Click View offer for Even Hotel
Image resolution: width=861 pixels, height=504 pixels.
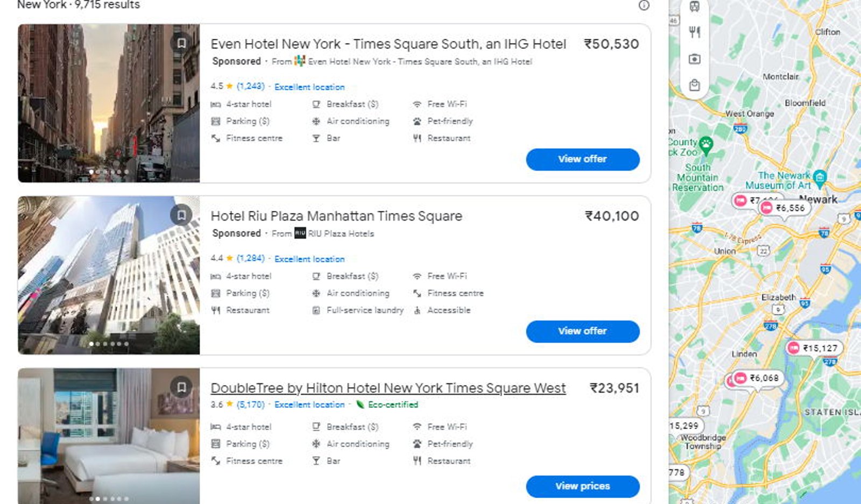click(x=583, y=159)
